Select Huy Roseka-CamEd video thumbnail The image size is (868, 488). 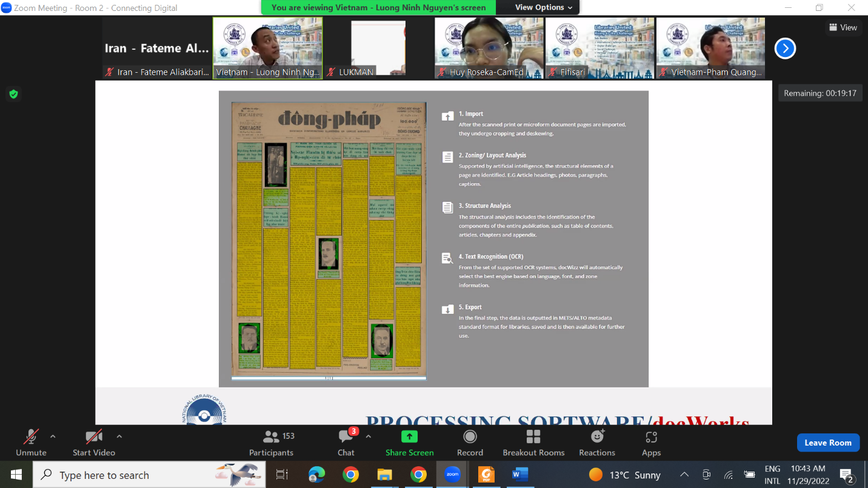(x=489, y=48)
